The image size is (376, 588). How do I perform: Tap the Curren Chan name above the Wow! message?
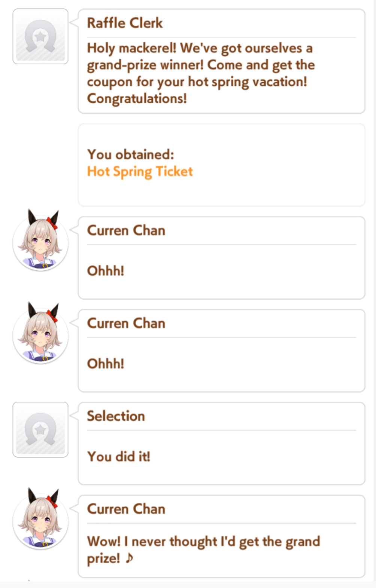tap(126, 509)
